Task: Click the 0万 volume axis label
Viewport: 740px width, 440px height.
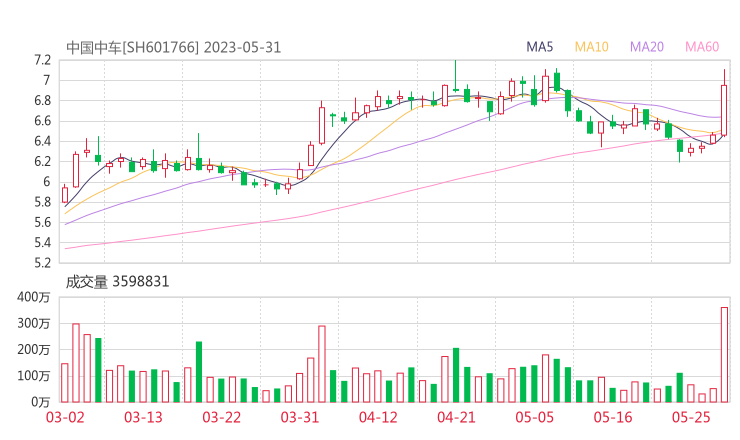Action: pyautogui.click(x=41, y=402)
